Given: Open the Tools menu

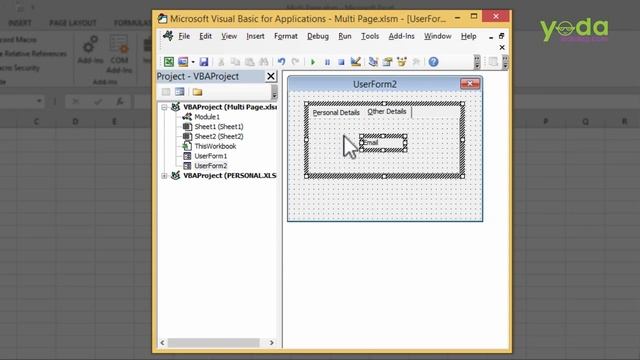Looking at the screenshot, I should 370,36.
